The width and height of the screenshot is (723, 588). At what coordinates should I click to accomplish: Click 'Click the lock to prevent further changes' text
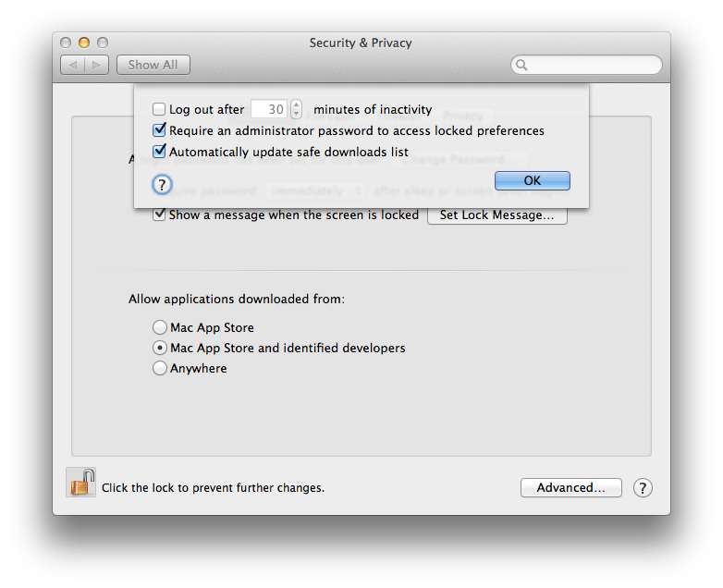click(x=213, y=488)
